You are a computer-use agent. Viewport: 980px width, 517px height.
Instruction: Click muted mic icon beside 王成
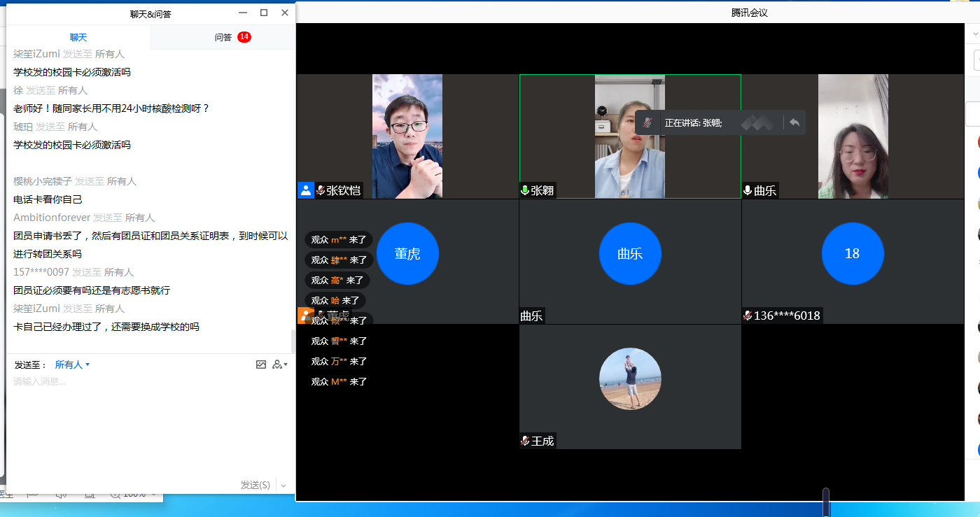525,441
